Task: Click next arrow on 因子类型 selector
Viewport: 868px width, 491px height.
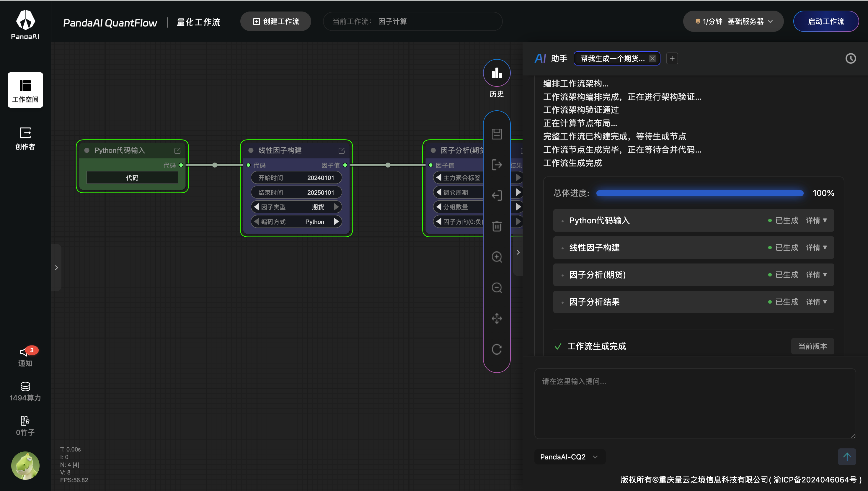Action: tap(336, 207)
